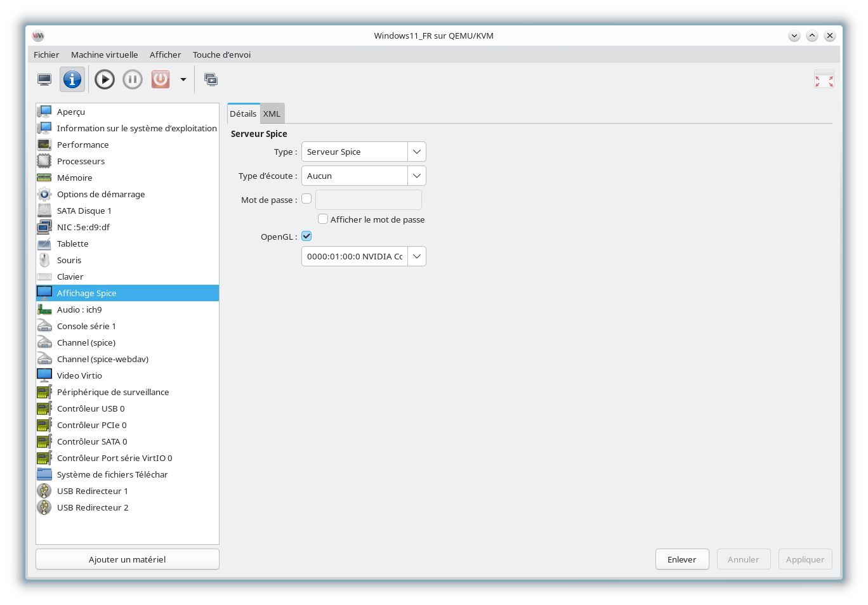Tick Afficher le mot de passe
Image resolution: width=868 pixels, height=605 pixels.
click(x=323, y=219)
